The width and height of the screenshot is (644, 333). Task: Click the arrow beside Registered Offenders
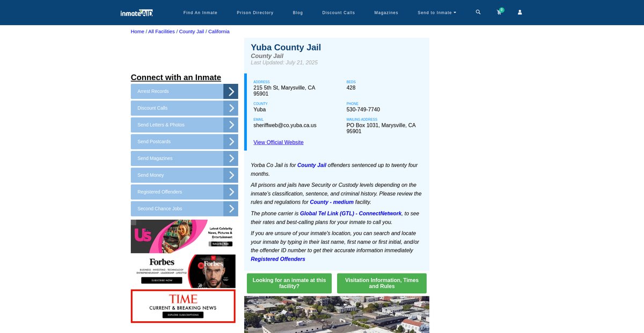(x=231, y=192)
